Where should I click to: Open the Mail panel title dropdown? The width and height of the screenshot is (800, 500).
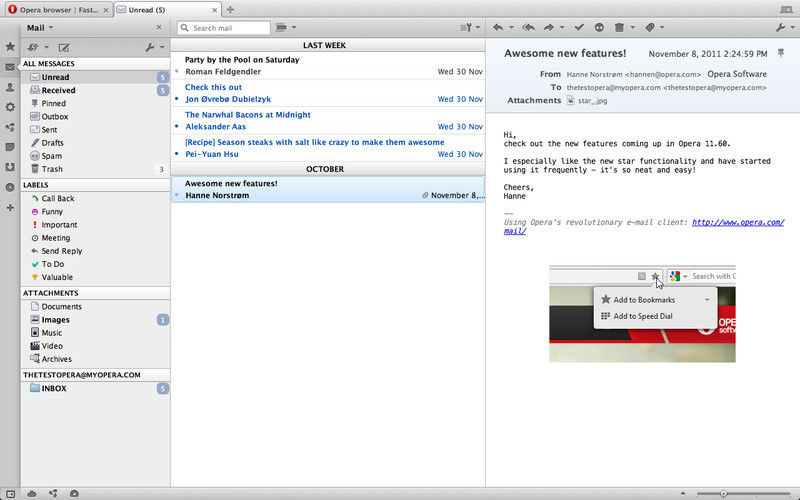40,28
